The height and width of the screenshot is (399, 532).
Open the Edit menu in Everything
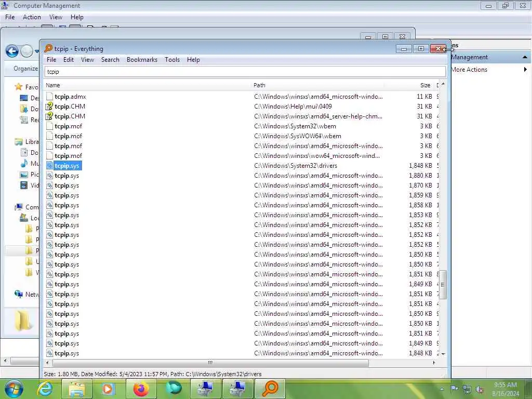(x=68, y=60)
